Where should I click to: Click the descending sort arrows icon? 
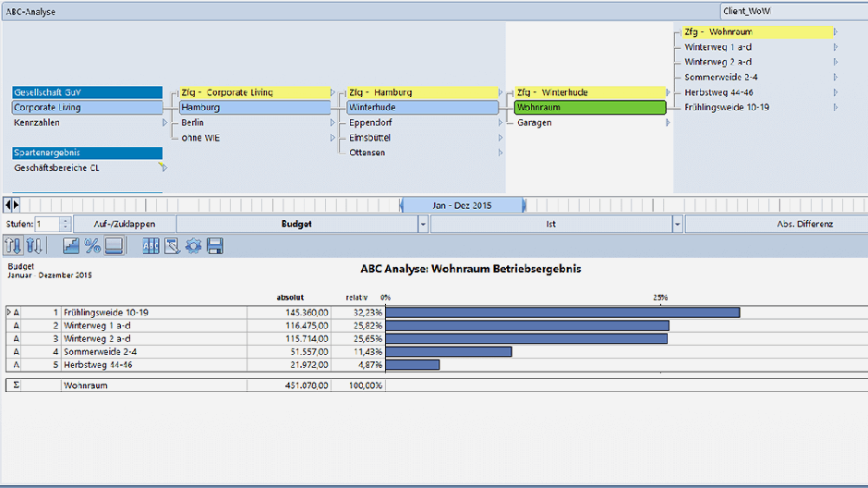click(x=13, y=245)
